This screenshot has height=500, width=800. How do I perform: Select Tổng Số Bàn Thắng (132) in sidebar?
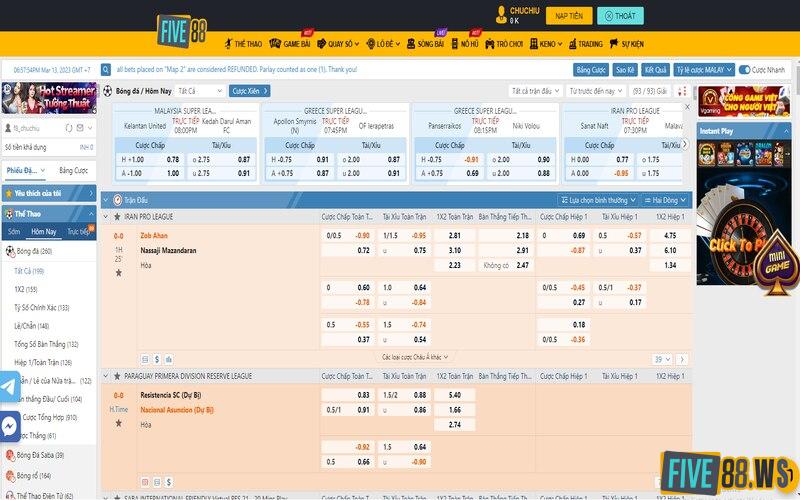tap(46, 344)
